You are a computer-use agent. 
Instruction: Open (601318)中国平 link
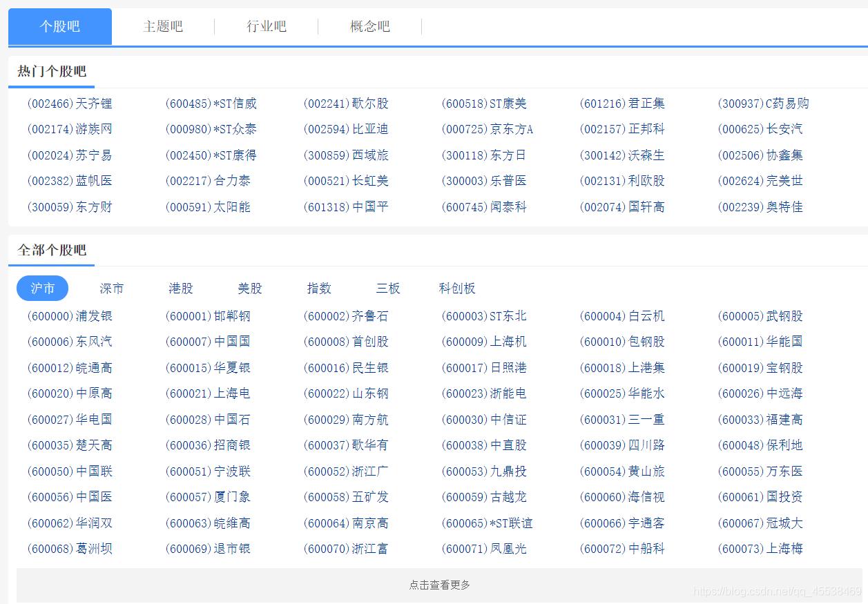tap(346, 207)
